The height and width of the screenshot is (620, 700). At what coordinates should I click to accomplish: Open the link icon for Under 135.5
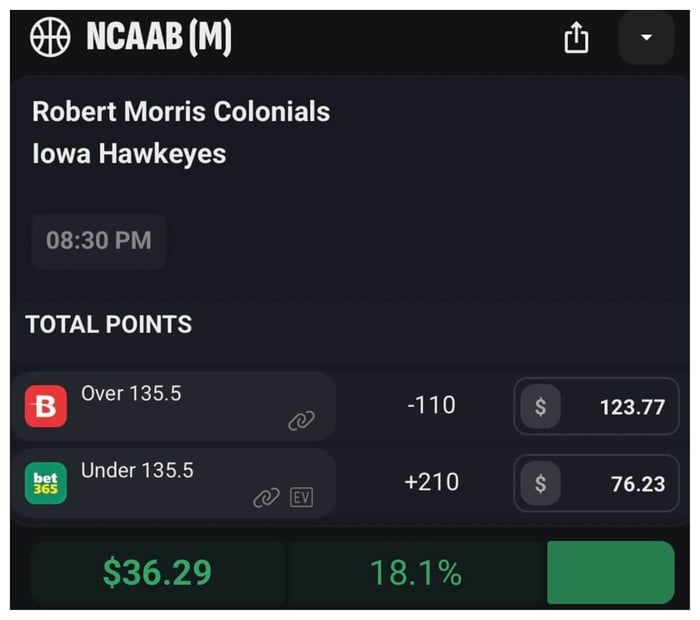265,497
